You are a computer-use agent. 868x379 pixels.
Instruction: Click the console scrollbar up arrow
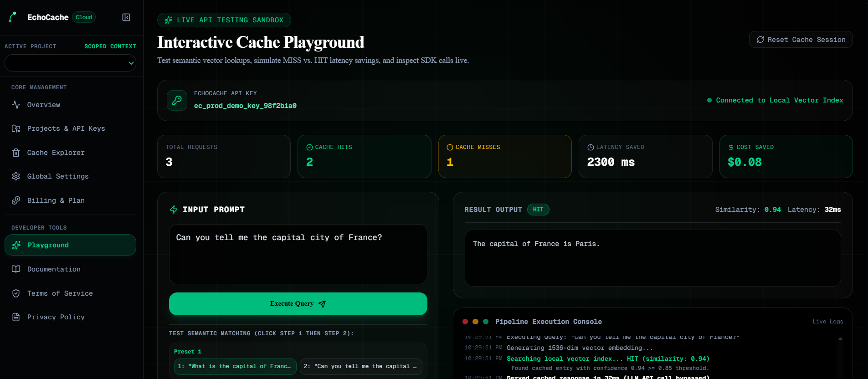point(840,339)
